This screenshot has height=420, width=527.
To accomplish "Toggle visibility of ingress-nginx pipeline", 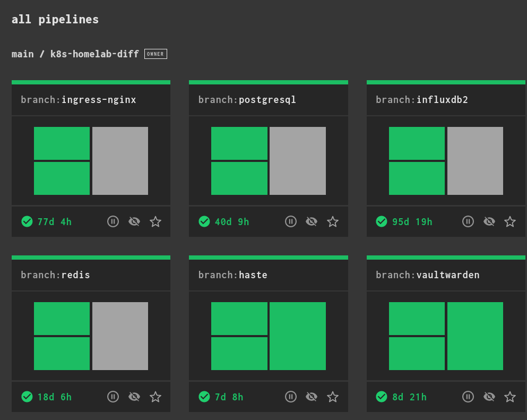I will [x=134, y=221].
